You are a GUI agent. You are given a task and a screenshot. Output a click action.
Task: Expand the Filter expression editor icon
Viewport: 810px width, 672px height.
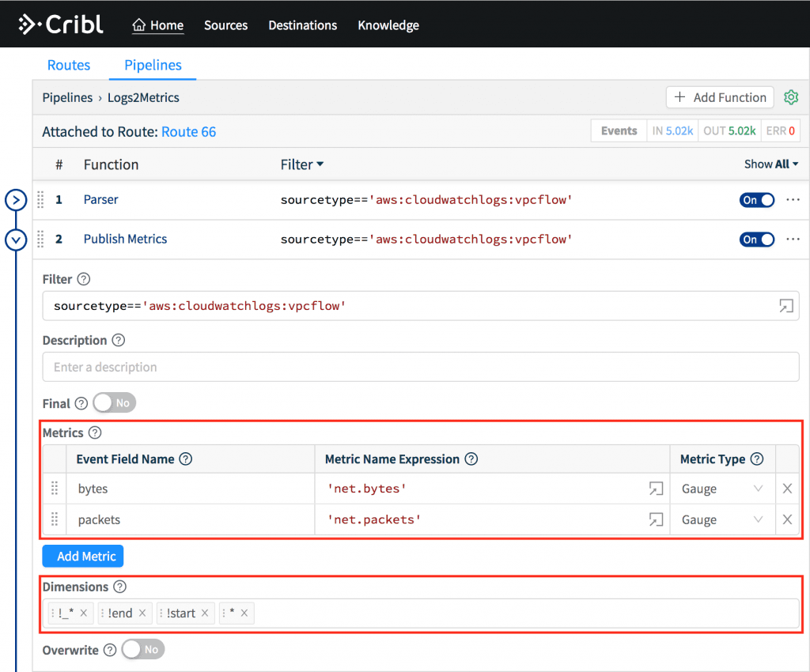(786, 305)
